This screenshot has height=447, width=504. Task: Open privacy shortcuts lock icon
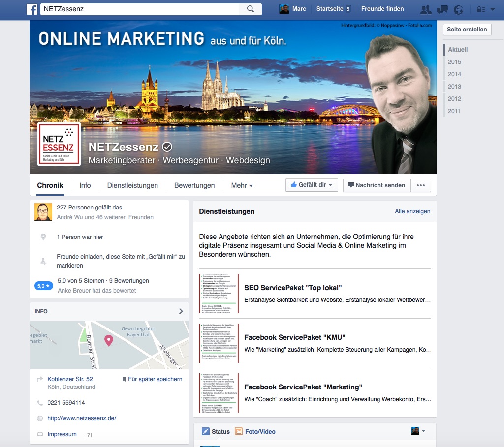[x=480, y=9]
